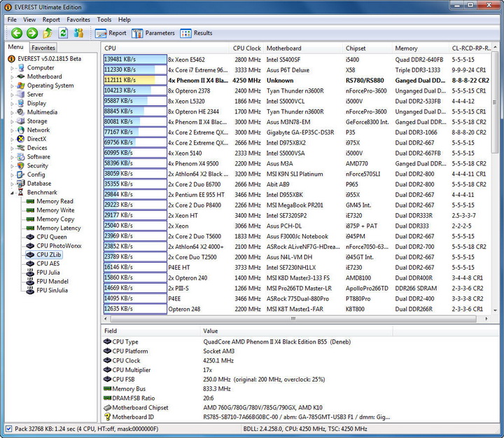Expand the Database tree node
This screenshot has width=504, height=438.
12,184
